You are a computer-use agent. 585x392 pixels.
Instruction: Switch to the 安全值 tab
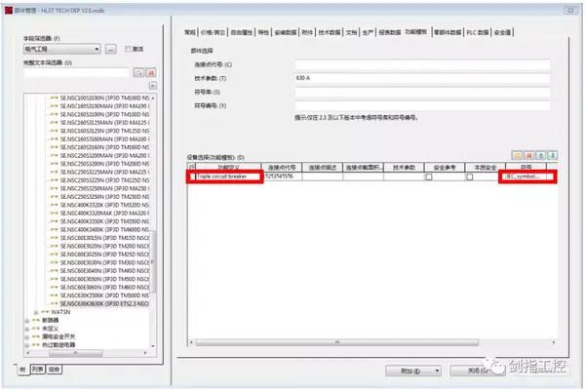502,32
